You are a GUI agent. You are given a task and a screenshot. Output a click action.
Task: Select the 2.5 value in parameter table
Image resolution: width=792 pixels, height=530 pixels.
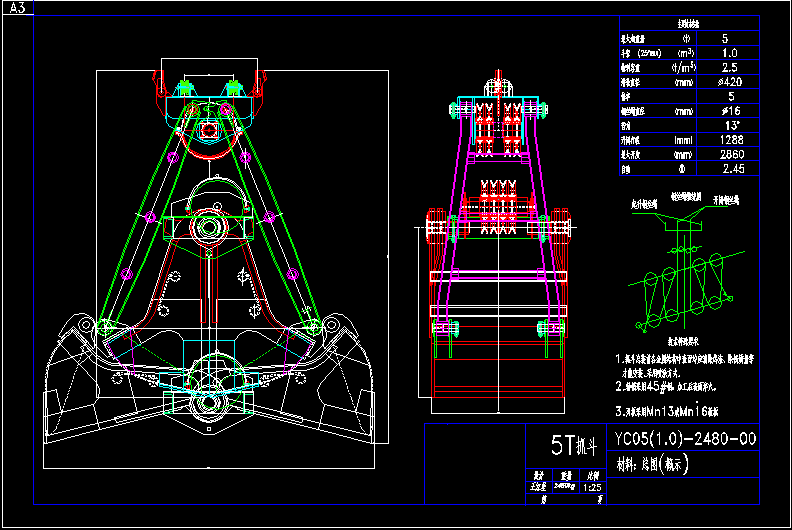click(729, 67)
